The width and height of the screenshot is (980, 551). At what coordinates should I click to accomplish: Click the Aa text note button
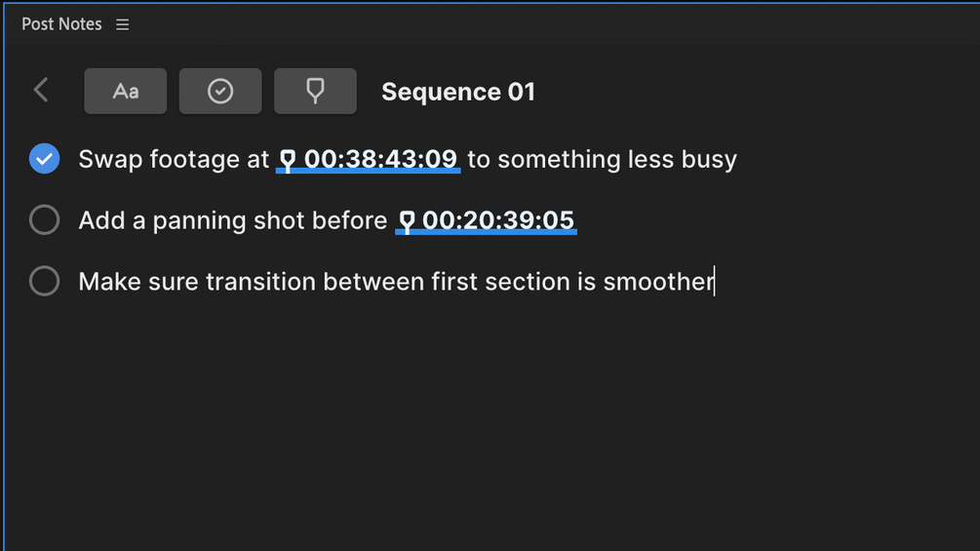pyautogui.click(x=126, y=92)
